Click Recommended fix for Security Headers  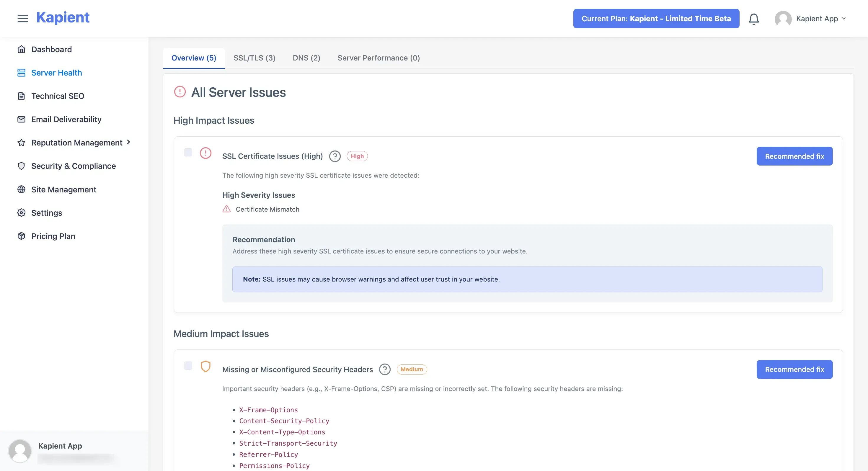coord(794,369)
